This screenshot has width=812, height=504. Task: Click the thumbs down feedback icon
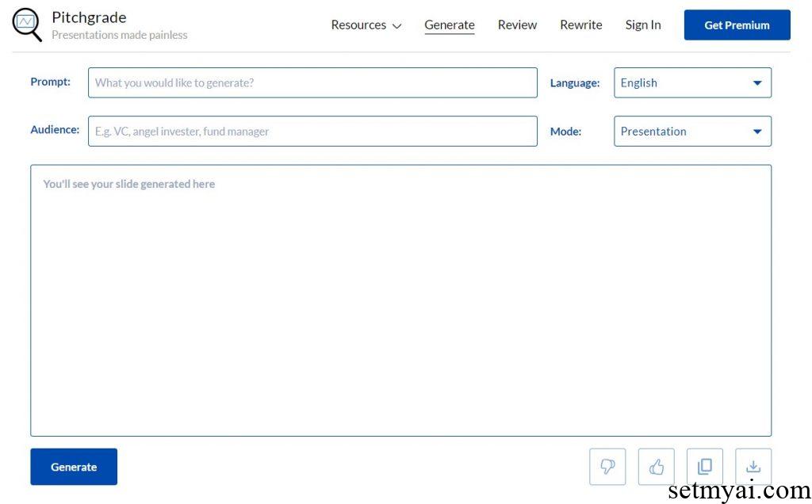[x=607, y=466]
